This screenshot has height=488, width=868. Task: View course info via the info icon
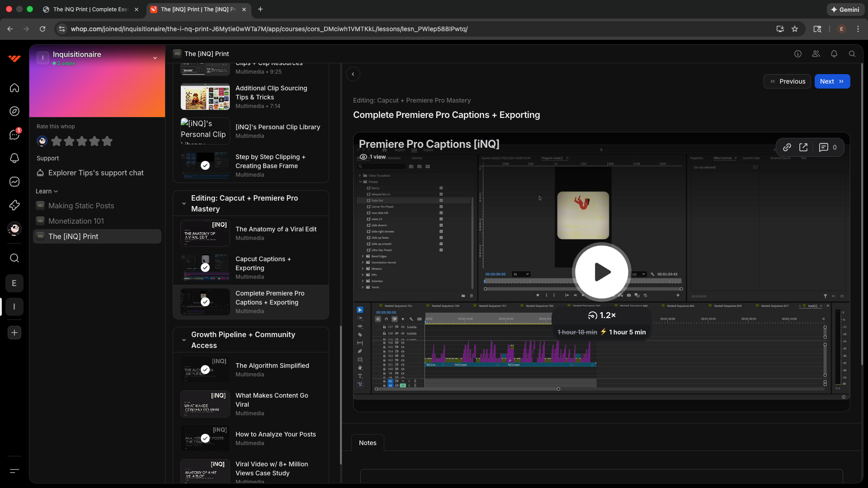click(x=798, y=54)
